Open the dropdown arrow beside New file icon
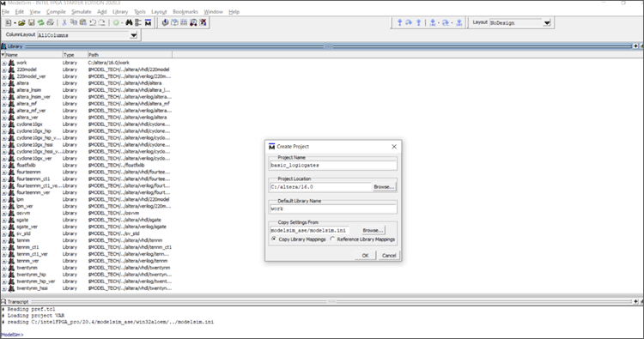Image resolution: width=644 pixels, height=339 pixels. [x=15, y=23]
